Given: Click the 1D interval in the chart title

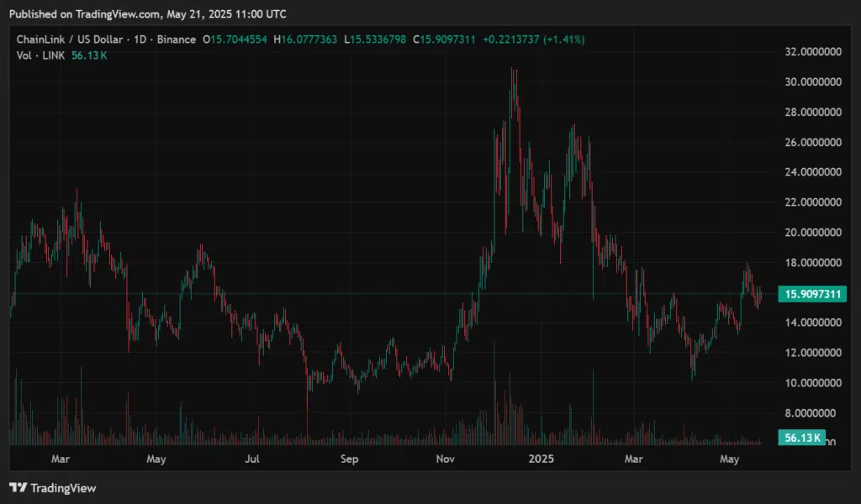Looking at the screenshot, I should [x=141, y=39].
